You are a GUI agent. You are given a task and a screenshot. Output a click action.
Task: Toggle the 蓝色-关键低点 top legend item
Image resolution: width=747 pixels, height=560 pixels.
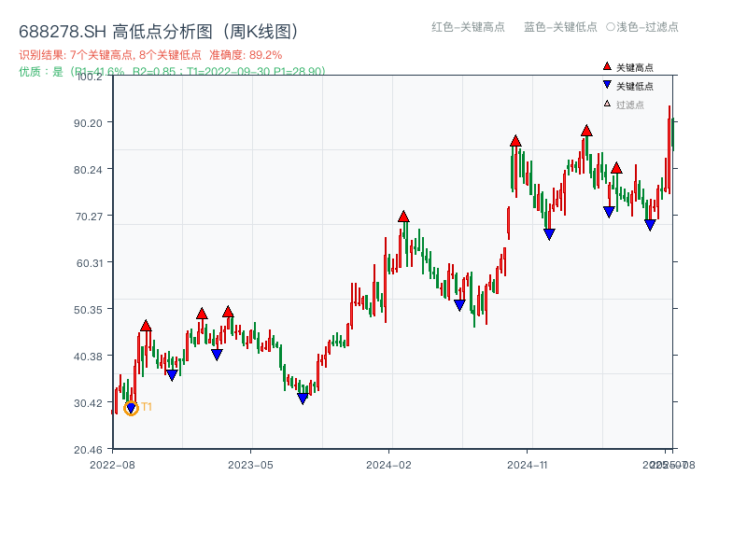pos(561,27)
